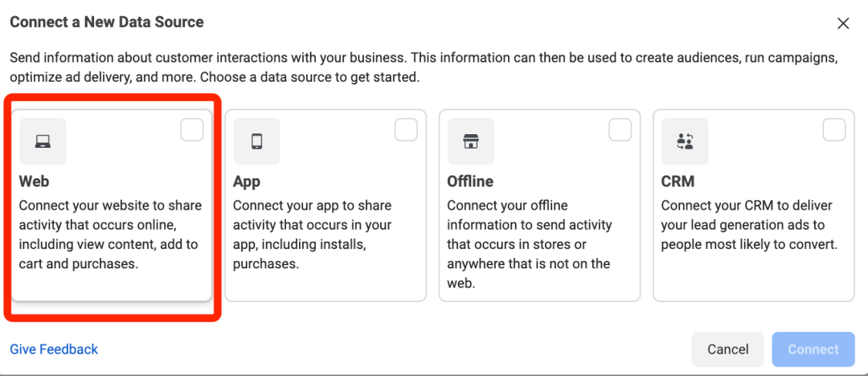Click the CRM description about lead generation ads
868x376 pixels.
pyautogui.click(x=749, y=225)
